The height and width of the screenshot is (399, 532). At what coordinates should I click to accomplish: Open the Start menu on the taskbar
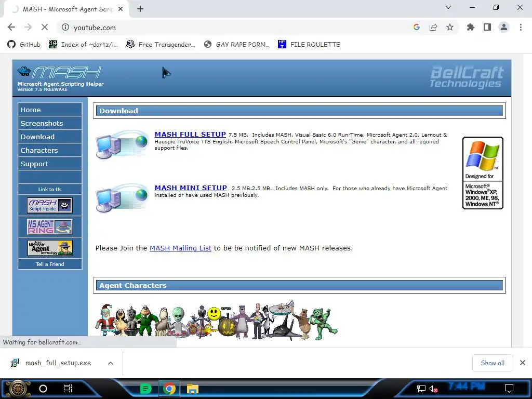[x=18, y=389]
